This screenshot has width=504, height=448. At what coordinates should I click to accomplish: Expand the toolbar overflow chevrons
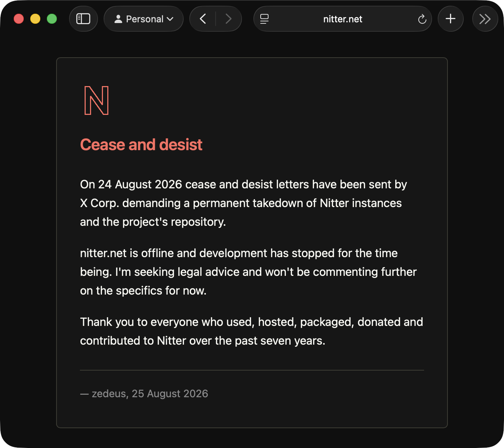tap(485, 19)
